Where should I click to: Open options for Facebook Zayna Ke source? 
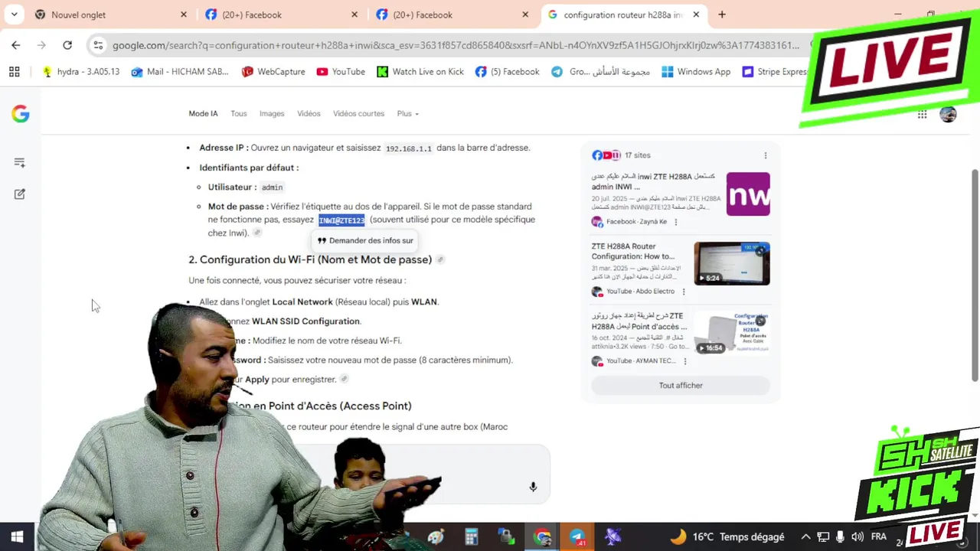tap(675, 222)
